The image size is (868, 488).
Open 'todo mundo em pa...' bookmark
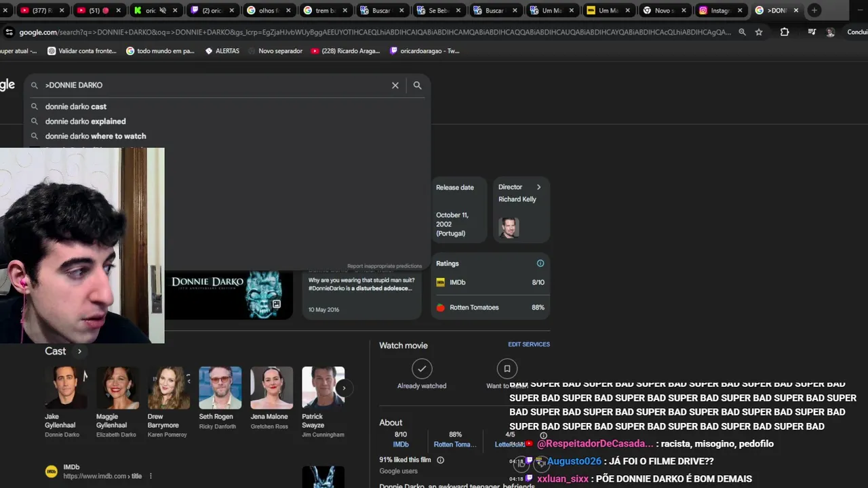click(x=161, y=51)
